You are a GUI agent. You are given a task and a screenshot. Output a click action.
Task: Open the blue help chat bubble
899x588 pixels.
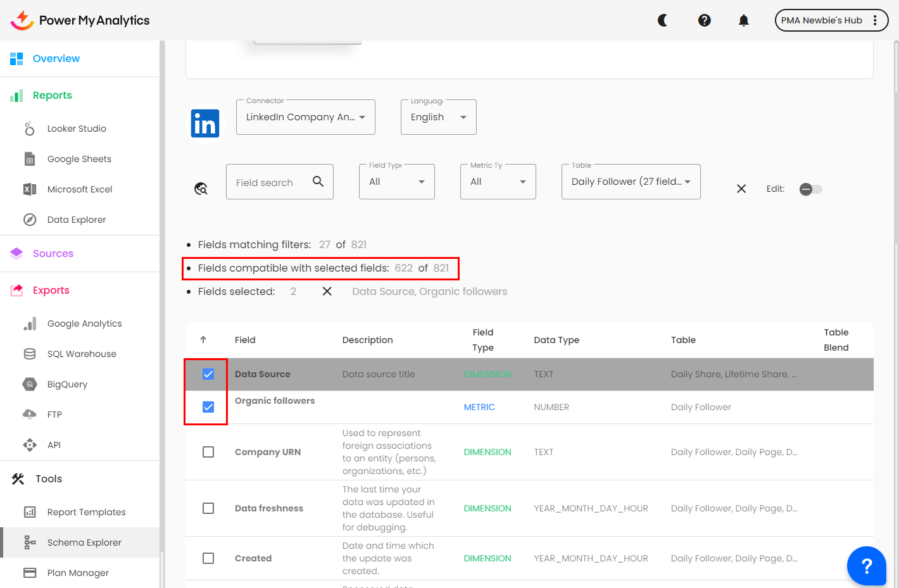[x=866, y=565]
